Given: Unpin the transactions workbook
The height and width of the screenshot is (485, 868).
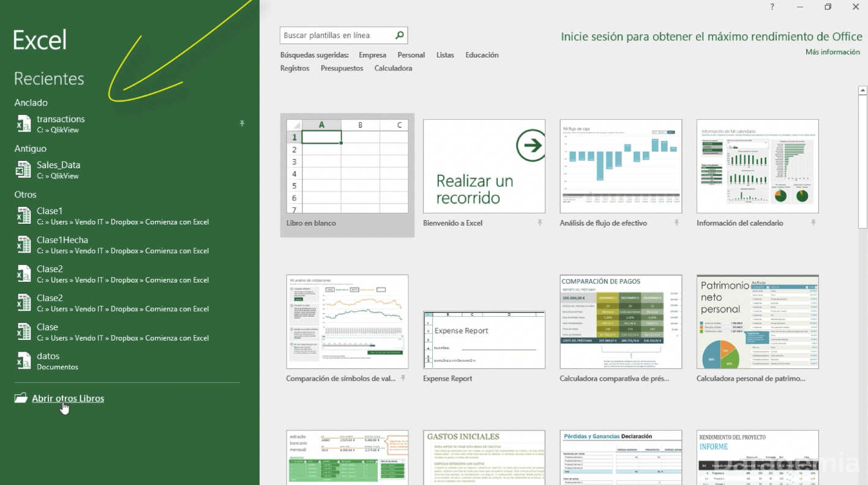Looking at the screenshot, I should [x=242, y=123].
